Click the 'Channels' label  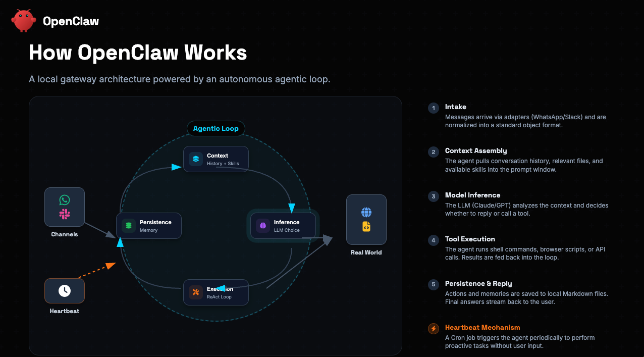click(x=65, y=234)
